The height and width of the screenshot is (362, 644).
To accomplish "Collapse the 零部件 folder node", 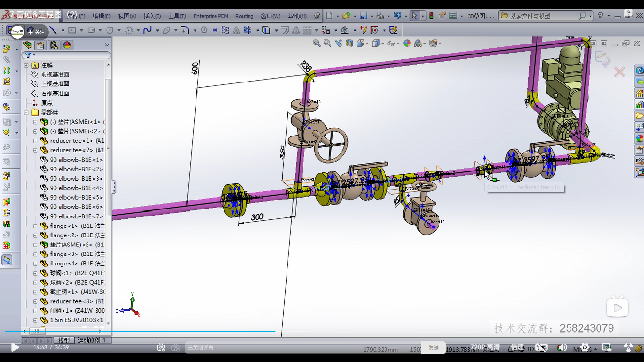I will [x=26, y=113].
